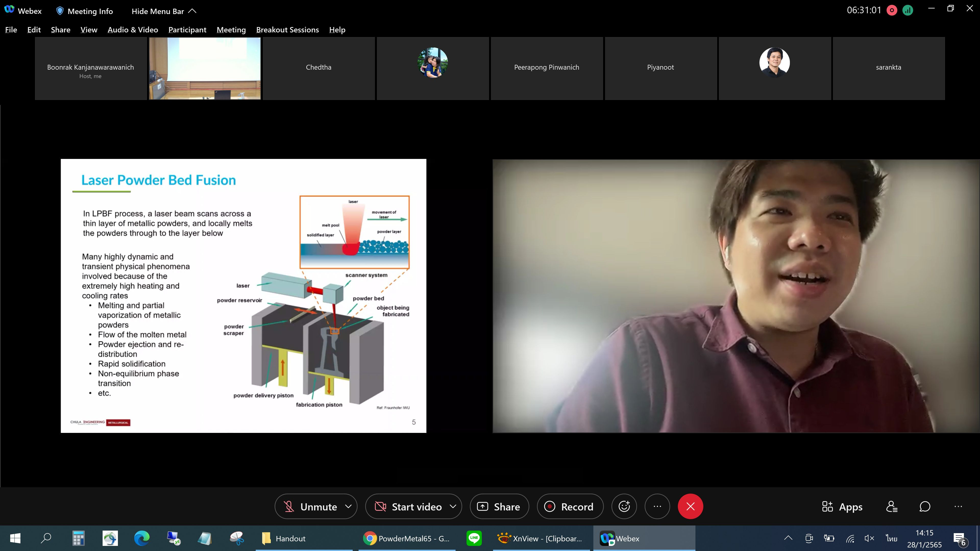980x551 pixels.
Task: Open the LINE app from taskbar
Action: tap(474, 539)
